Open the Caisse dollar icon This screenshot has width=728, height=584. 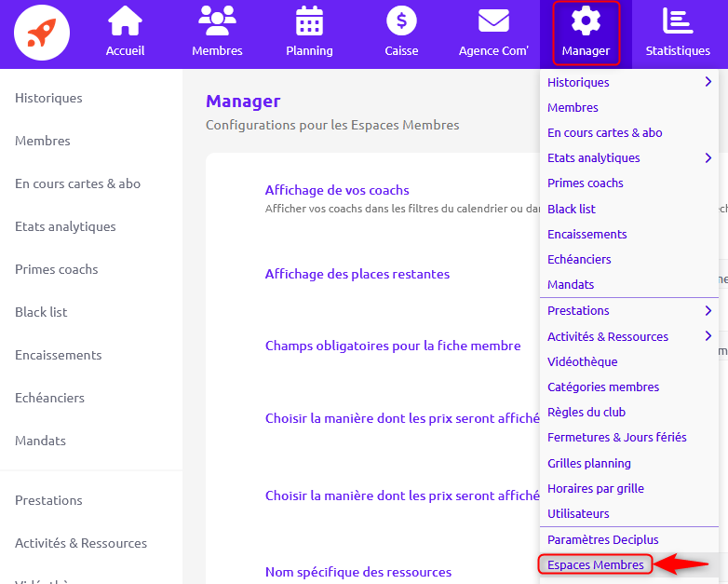(x=401, y=20)
